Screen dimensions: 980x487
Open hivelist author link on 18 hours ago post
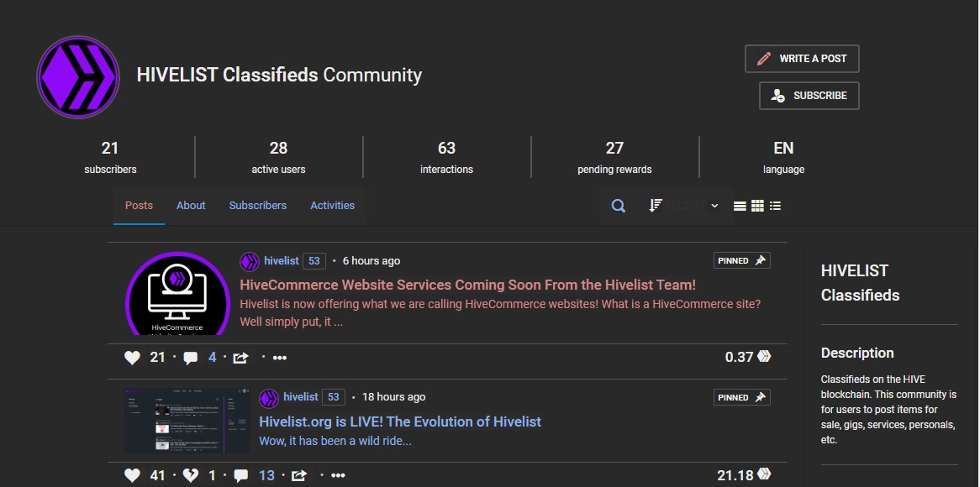[x=301, y=397]
